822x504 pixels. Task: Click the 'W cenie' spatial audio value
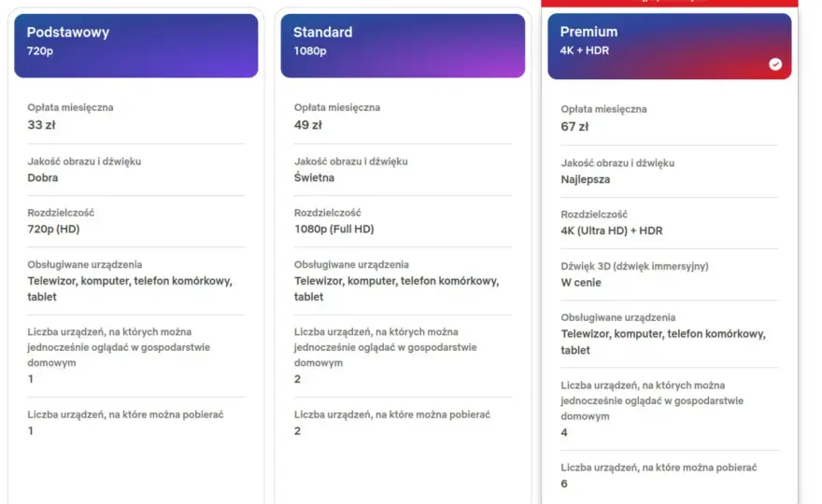(x=581, y=283)
